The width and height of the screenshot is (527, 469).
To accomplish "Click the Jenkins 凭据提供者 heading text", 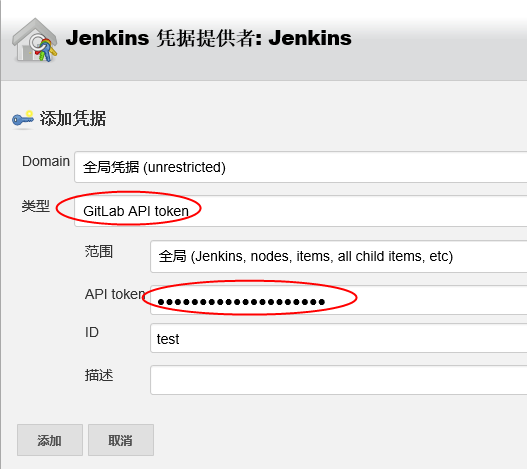I will pos(209,38).
